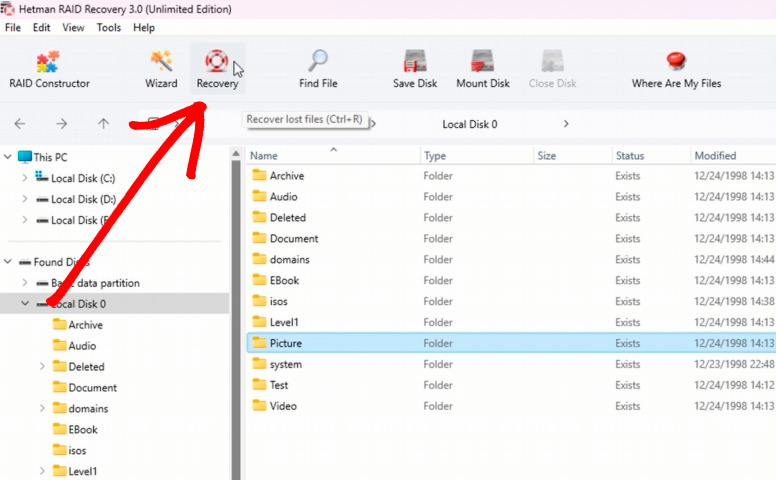Select the EBook folder in tree

click(x=83, y=430)
